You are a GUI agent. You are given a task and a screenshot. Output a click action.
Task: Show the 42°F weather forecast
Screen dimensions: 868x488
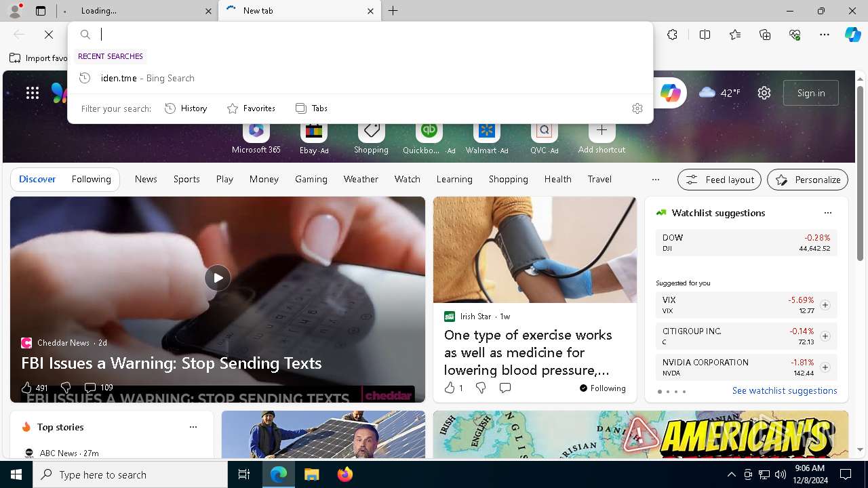click(x=719, y=93)
